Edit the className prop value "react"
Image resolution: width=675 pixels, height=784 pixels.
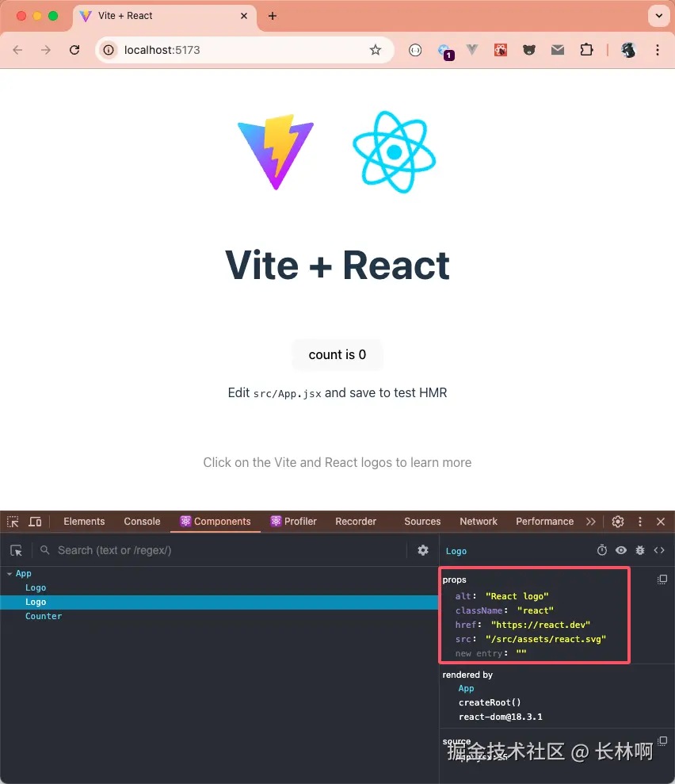pos(535,610)
